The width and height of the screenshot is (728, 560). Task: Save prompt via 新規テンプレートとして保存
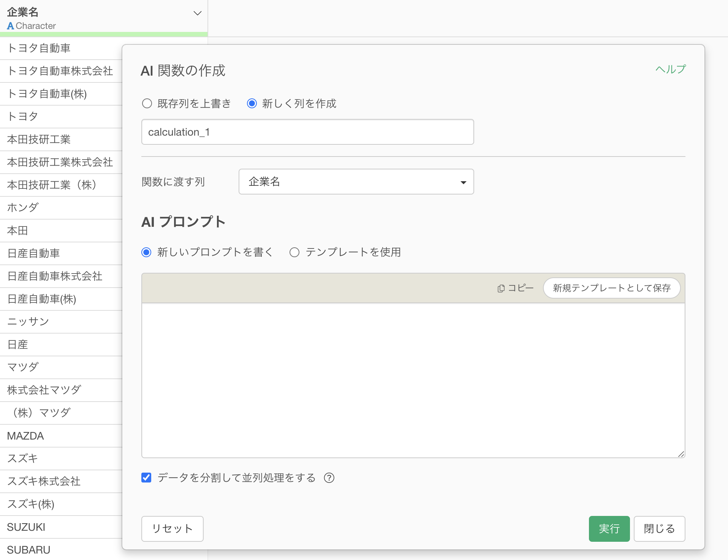tap(611, 288)
